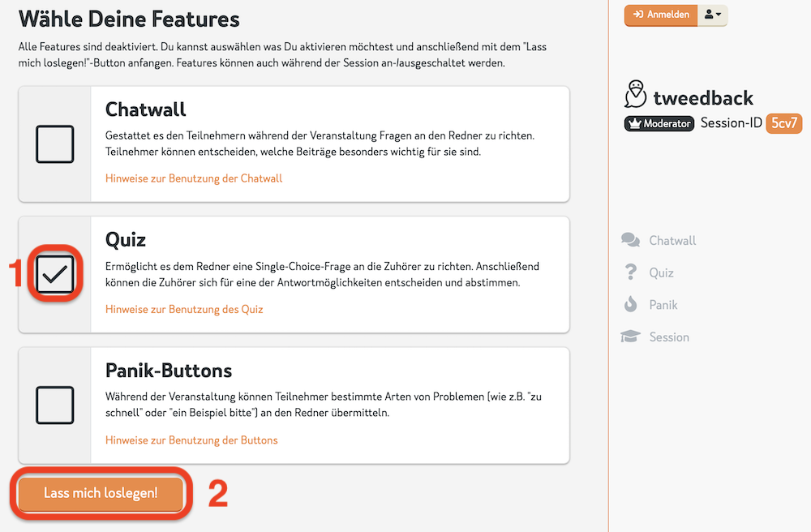Click the Session-ID badge 5cv7
This screenshot has height=532, width=811.
click(783, 124)
